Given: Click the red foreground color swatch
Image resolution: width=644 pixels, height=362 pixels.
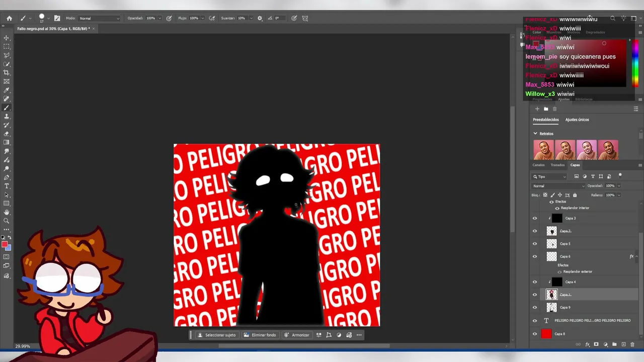Looking at the screenshot, I should coord(5,244).
